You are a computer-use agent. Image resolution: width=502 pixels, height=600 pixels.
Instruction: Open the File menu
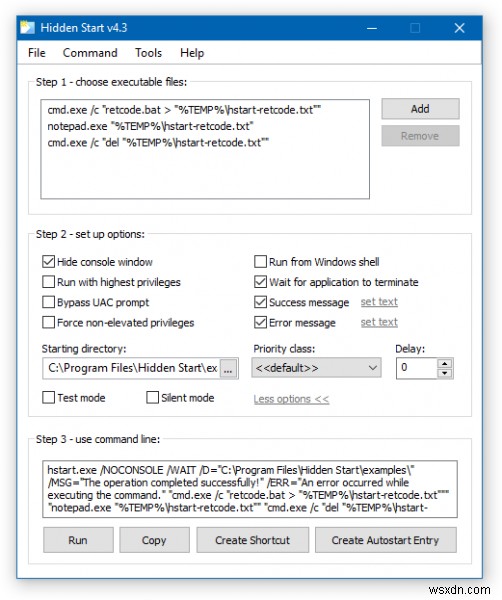[37, 53]
